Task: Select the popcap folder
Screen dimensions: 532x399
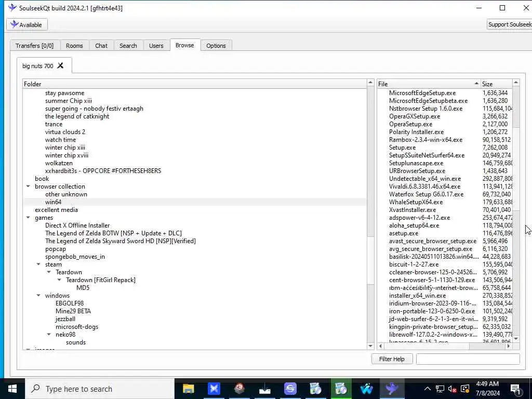Action: 55,249
